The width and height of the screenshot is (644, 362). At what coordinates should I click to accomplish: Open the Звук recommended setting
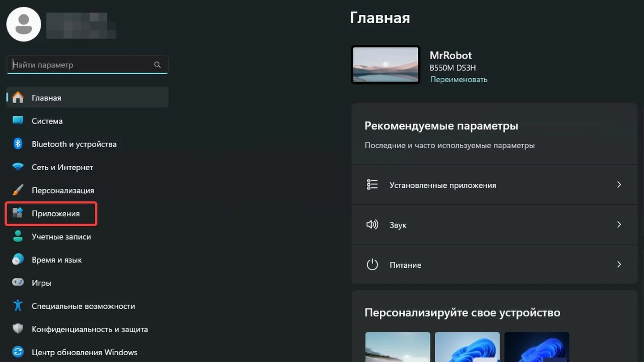point(494,224)
